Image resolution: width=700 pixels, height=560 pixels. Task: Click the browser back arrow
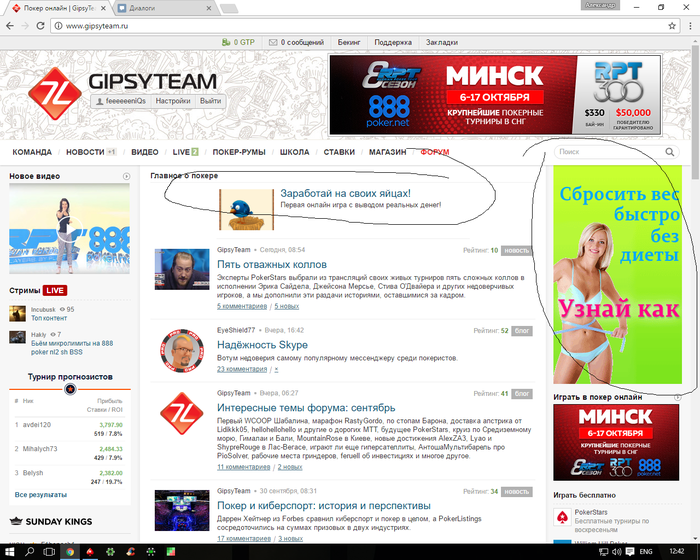click(x=10, y=26)
